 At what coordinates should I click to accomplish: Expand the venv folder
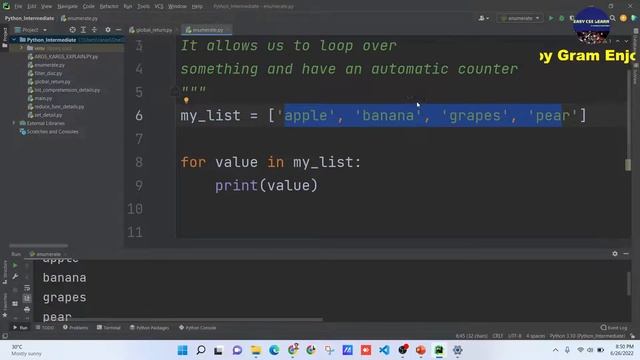[x=22, y=48]
